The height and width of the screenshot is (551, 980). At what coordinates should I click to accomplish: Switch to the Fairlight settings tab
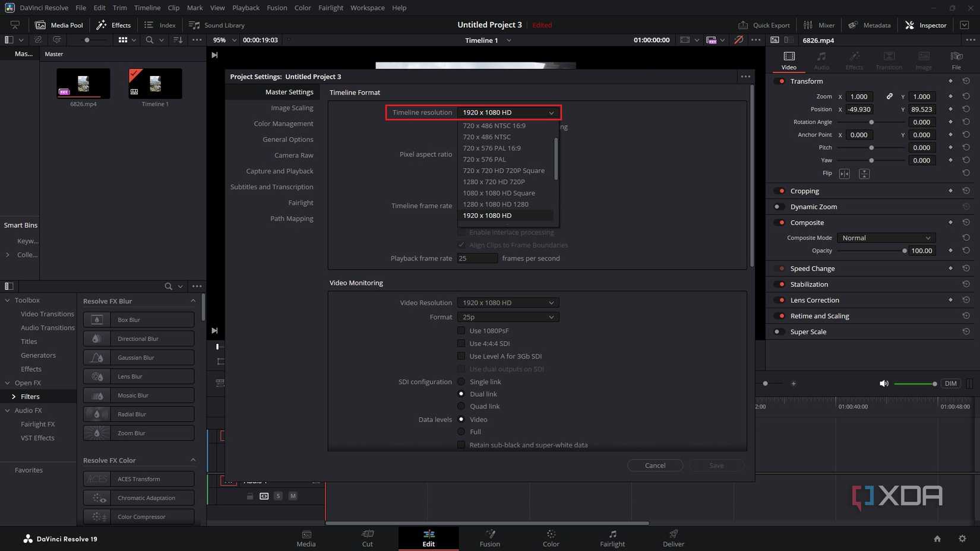(x=301, y=202)
